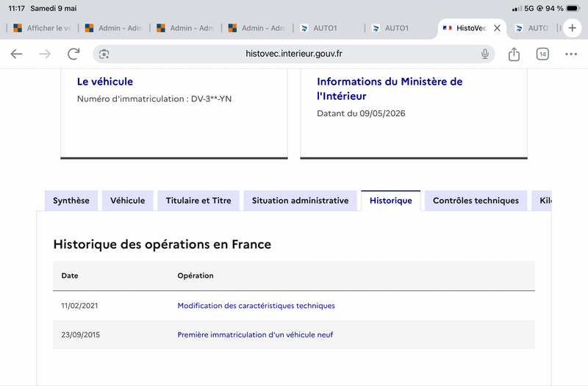Switch to Contrôles techniques tab
588x386 pixels.
click(x=476, y=200)
